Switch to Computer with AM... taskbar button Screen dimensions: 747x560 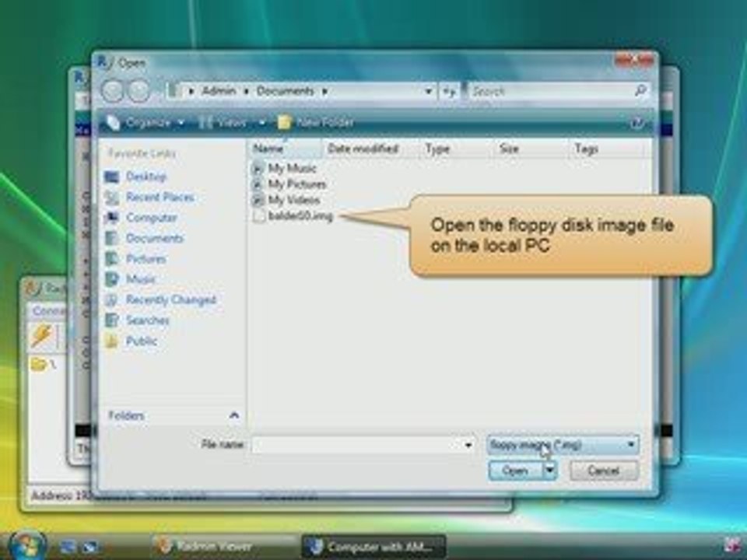pyautogui.click(x=373, y=546)
